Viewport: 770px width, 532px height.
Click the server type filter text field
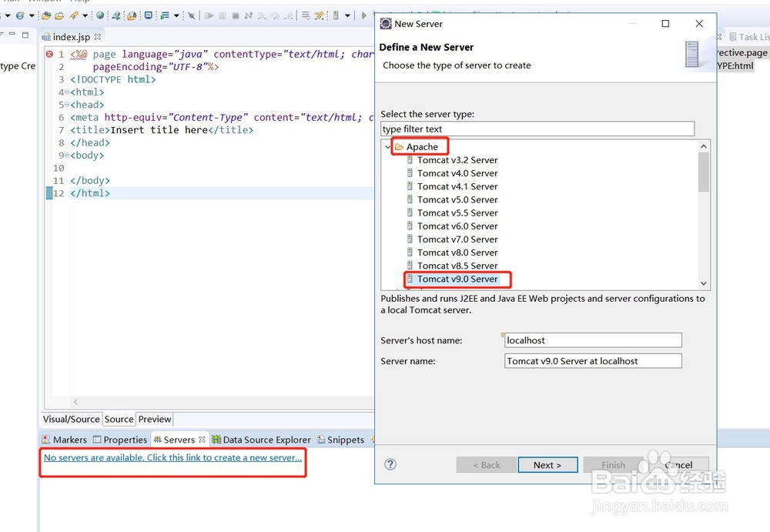(537, 129)
